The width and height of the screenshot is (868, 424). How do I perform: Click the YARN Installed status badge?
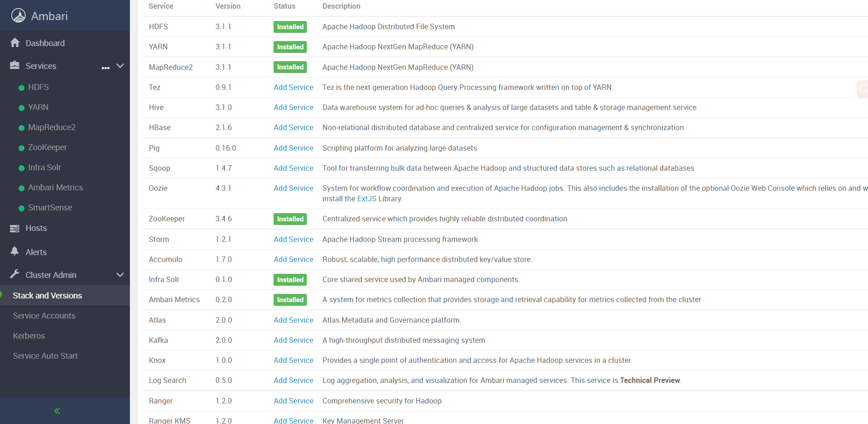pyautogui.click(x=290, y=47)
